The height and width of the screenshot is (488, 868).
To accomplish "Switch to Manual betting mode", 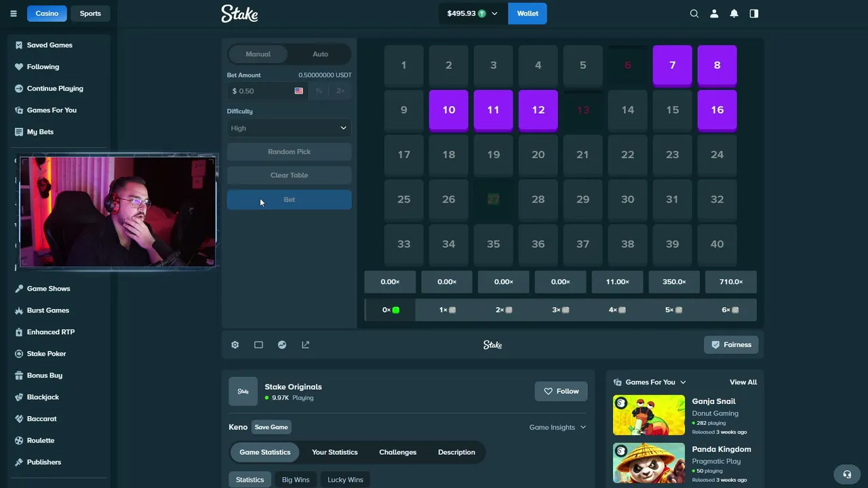I will (258, 54).
